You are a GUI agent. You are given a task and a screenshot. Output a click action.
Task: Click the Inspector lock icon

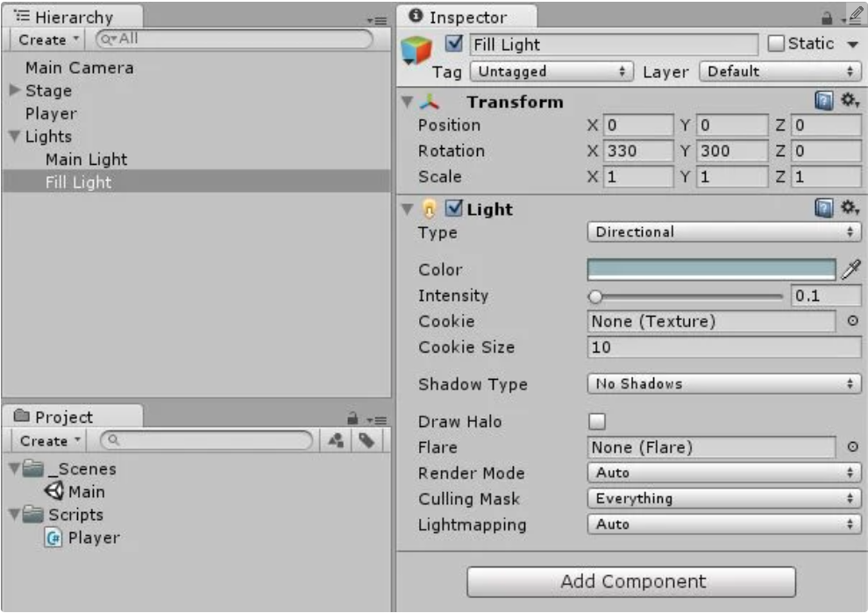(827, 18)
